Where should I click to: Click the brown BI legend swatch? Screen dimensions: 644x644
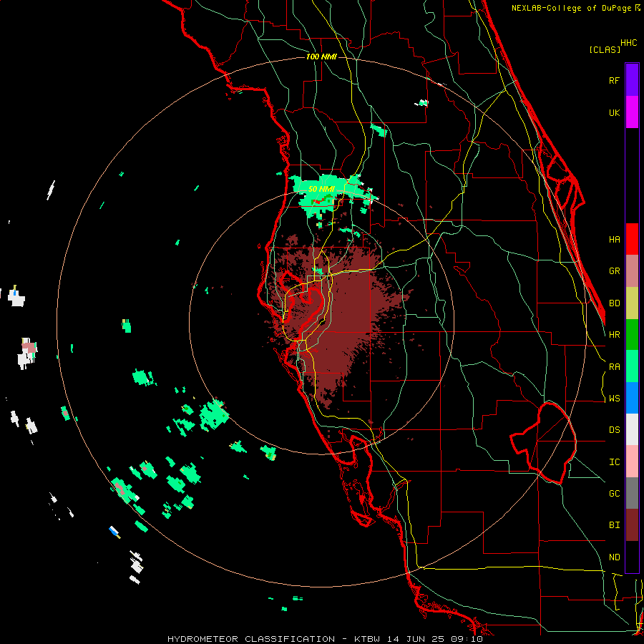[632, 525]
